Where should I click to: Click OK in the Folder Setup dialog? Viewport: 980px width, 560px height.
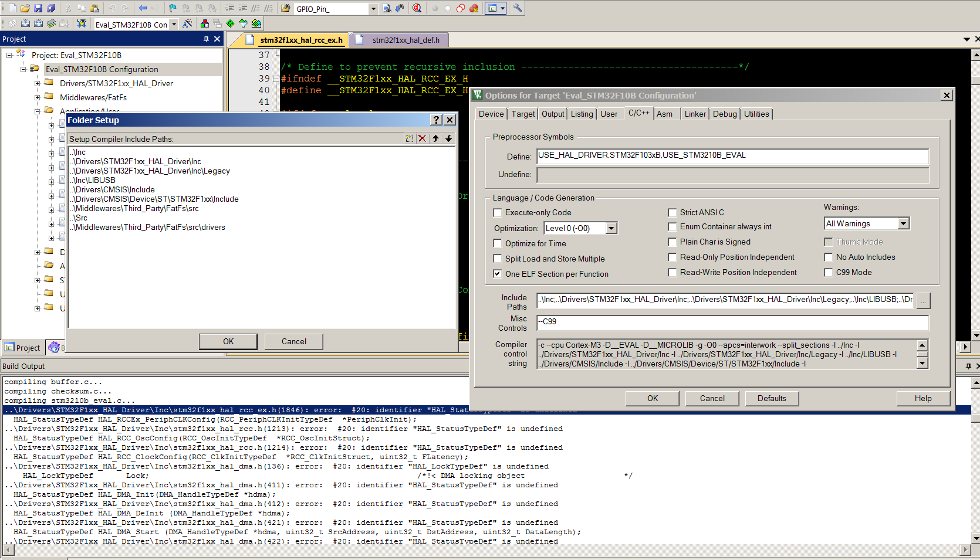tap(228, 341)
